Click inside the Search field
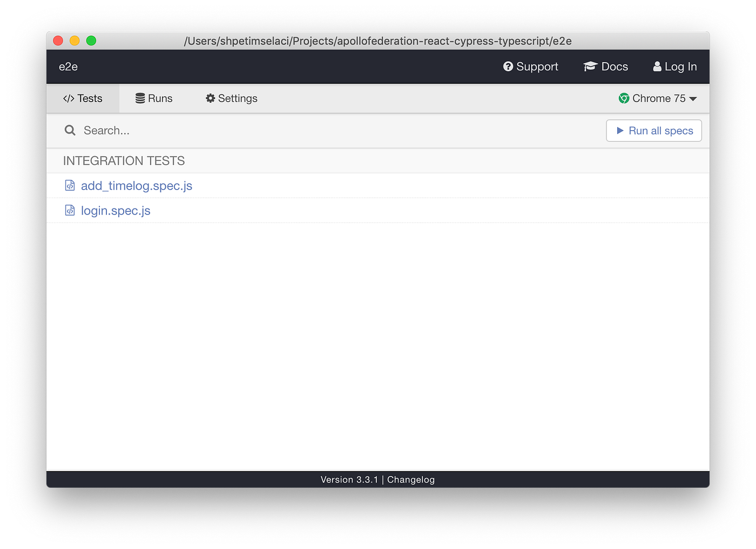Screen dimensions: 756x549 (162, 130)
